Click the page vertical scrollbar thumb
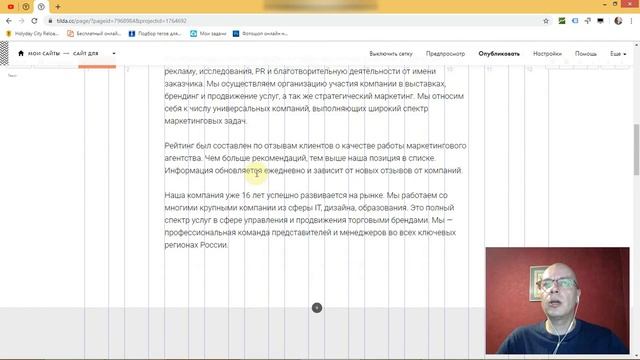Screen dimensions: 640x360 [636, 149]
